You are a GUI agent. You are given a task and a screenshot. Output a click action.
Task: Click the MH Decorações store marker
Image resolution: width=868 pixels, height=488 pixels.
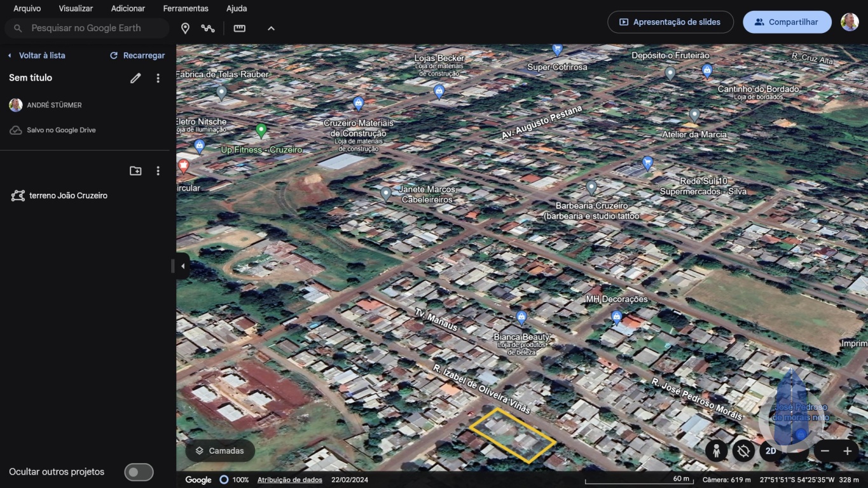[x=616, y=317]
